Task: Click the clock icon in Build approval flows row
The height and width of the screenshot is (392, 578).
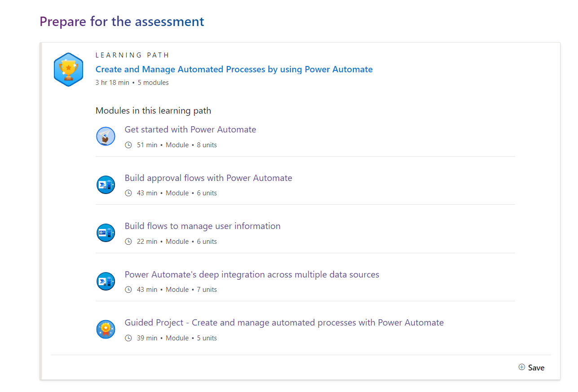Action: click(x=128, y=193)
